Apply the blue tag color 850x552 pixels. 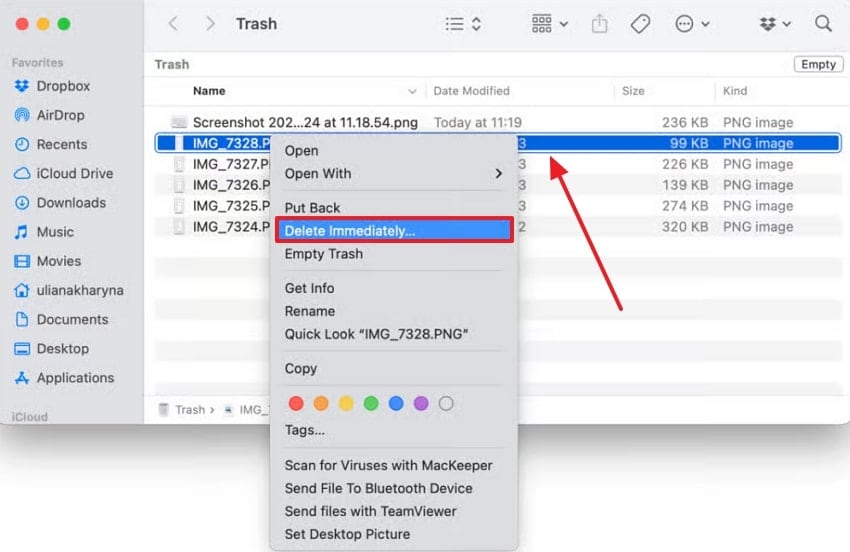[396, 403]
